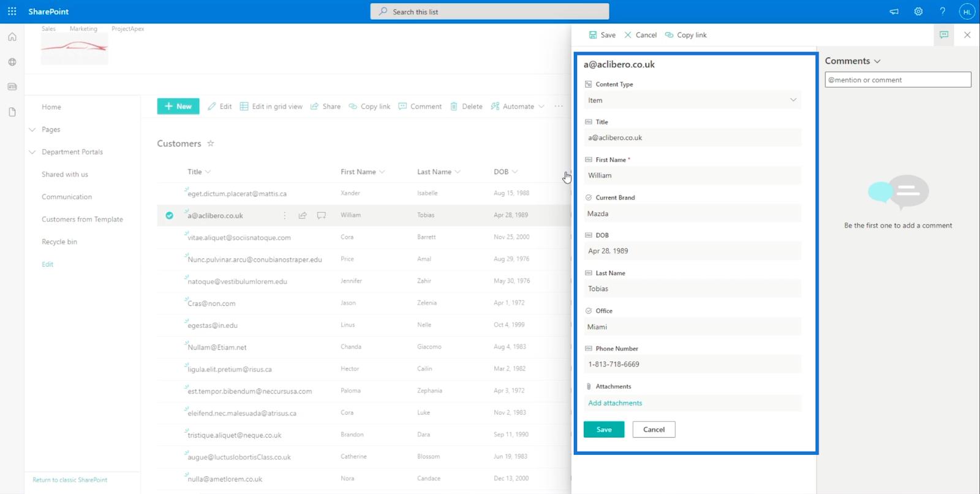This screenshot has width=980, height=494.
Task: Open the Content Type dropdown
Action: (693, 100)
